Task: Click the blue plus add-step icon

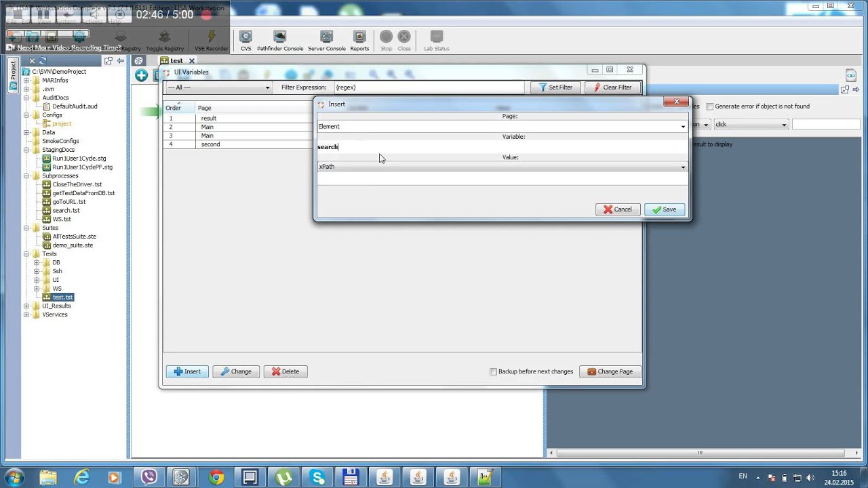Action: [x=141, y=75]
